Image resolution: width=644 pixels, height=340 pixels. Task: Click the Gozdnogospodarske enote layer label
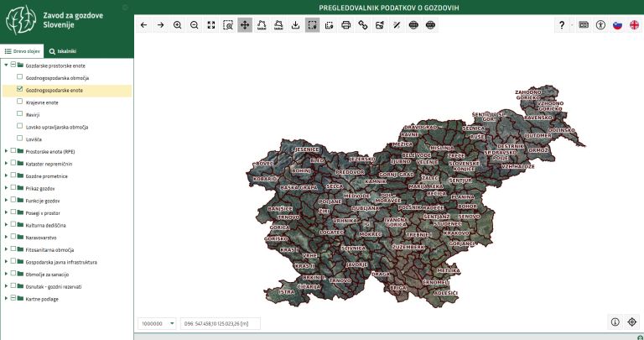pos(55,91)
